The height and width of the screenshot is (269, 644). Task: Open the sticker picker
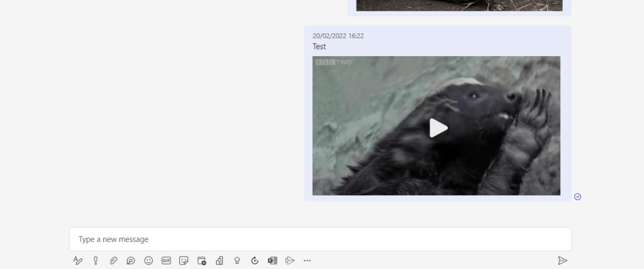pyautogui.click(x=184, y=260)
